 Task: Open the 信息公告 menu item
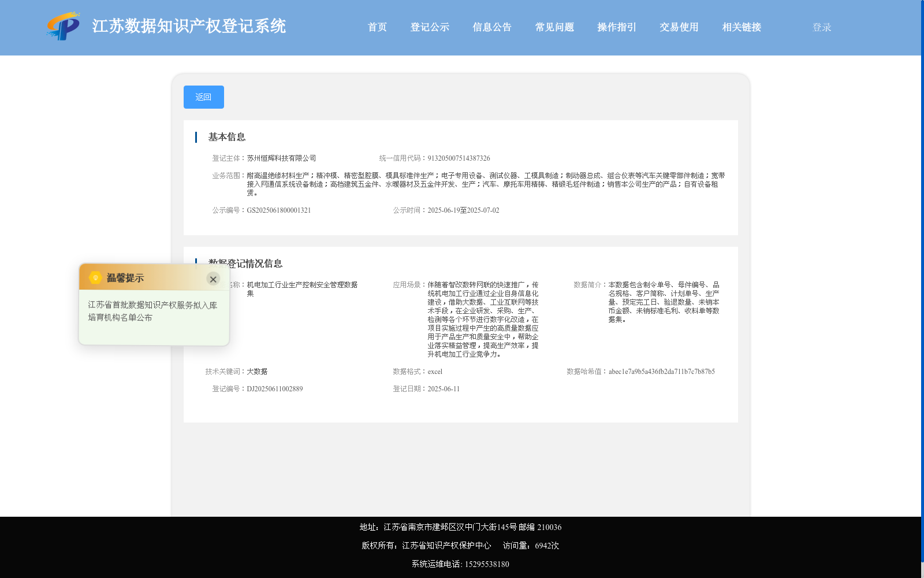492,27
